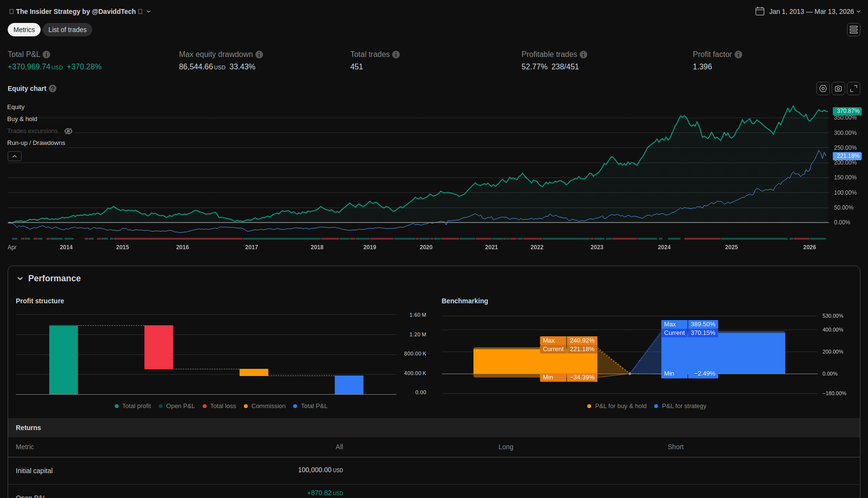Collapse the chart legend with up chevron
868x498 pixels.
14,156
